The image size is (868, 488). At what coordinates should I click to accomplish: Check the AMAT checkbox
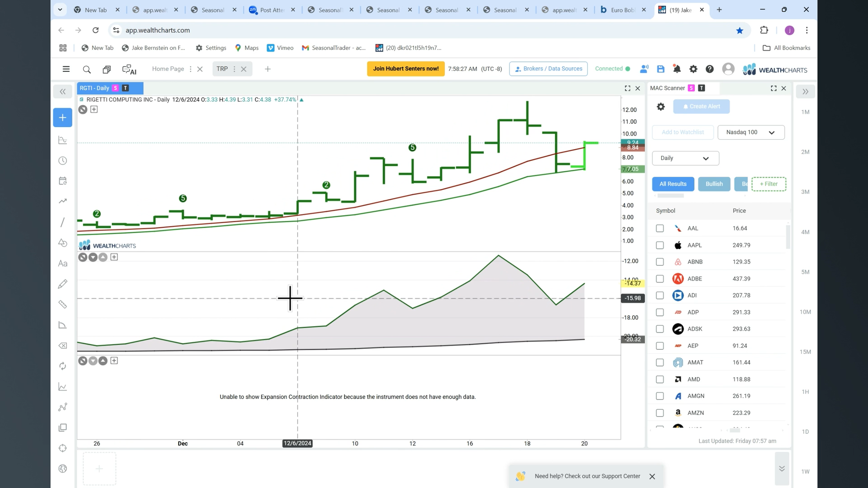click(x=660, y=362)
